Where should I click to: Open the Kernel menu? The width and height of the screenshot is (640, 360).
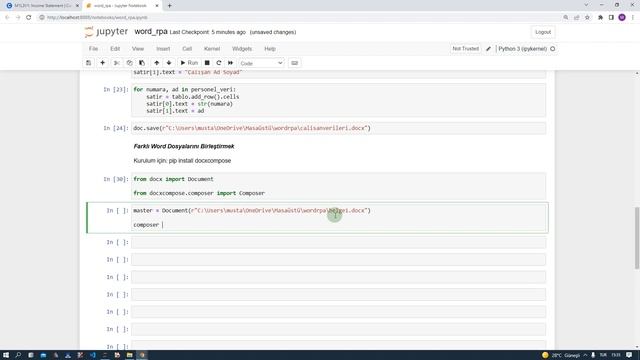click(212, 49)
